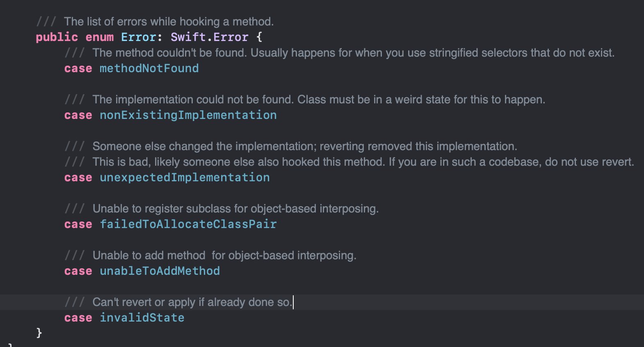Place cursor on nonExistingImplementation identifier
Viewport: 644px width, 347px height.
point(188,115)
